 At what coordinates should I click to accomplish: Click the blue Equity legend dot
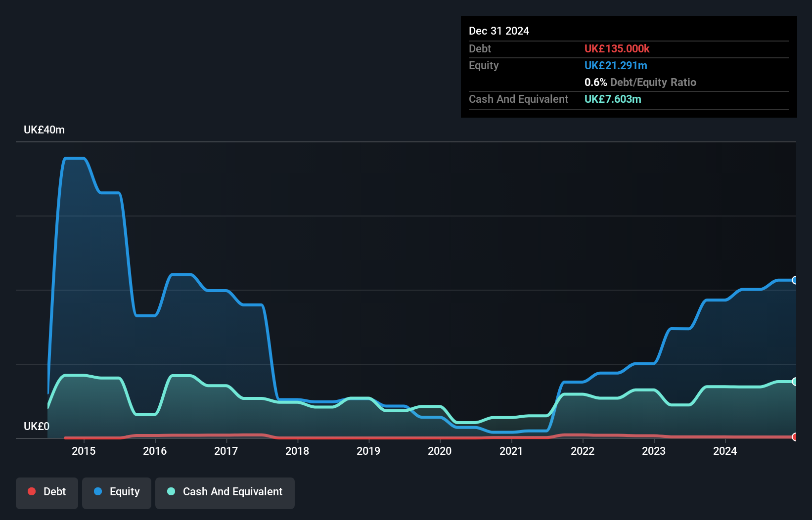tap(98, 491)
